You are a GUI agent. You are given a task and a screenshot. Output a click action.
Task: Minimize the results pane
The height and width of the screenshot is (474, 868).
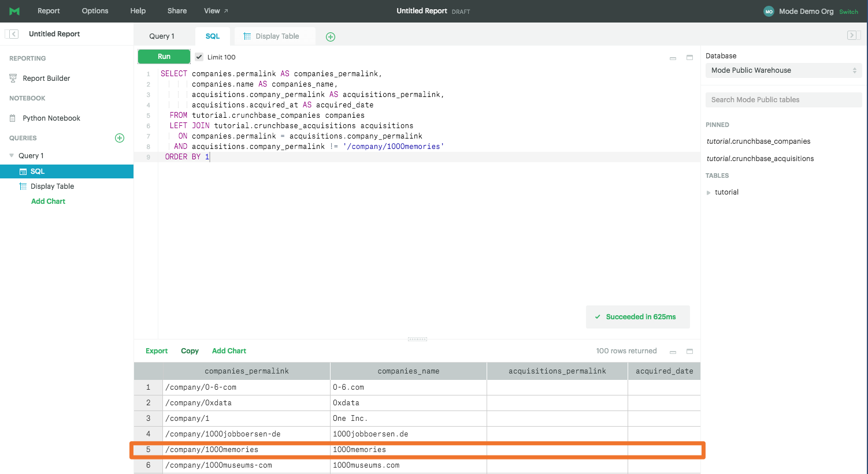pyautogui.click(x=673, y=352)
